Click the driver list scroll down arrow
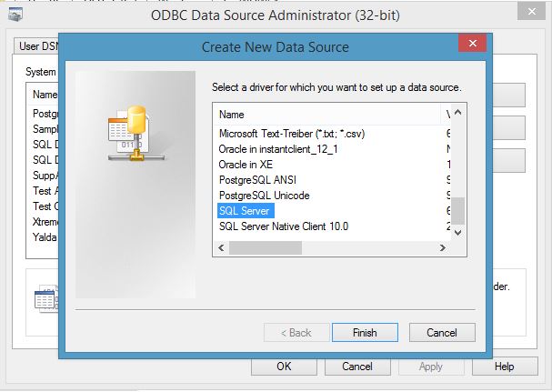 pos(457,233)
